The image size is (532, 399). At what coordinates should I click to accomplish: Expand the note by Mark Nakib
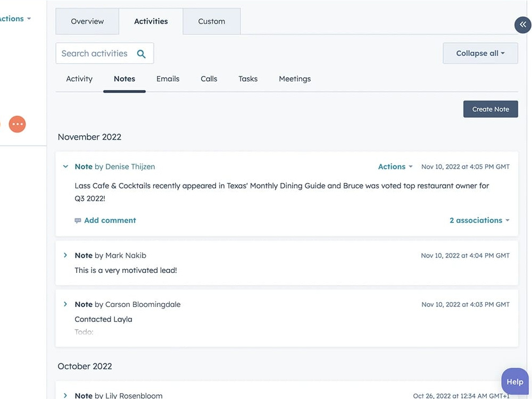(65, 255)
